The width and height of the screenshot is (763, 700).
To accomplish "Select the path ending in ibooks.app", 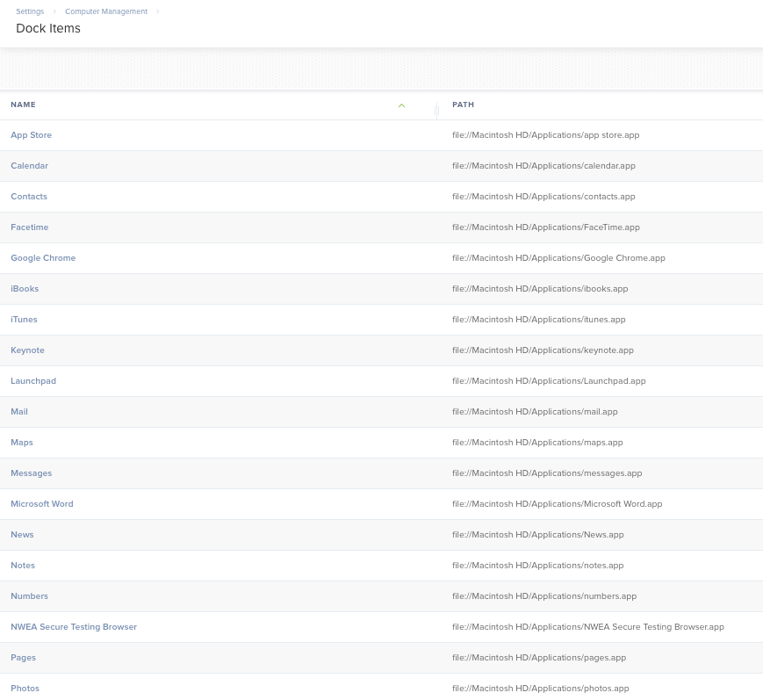I will (540, 289).
